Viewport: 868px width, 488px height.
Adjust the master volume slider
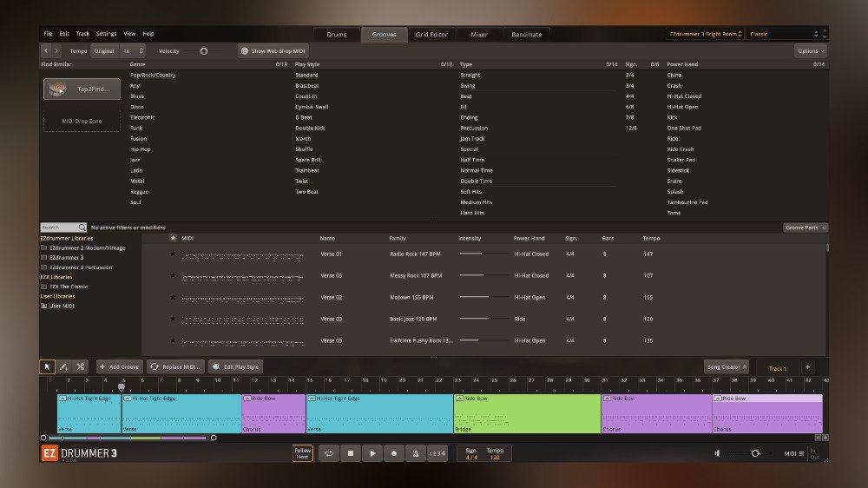coord(755,453)
